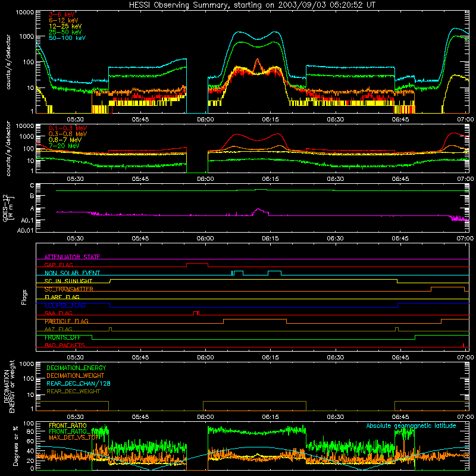Select the cyan 50-100 keV legend entry
Viewport: 476px width, 476px height.
67,37
